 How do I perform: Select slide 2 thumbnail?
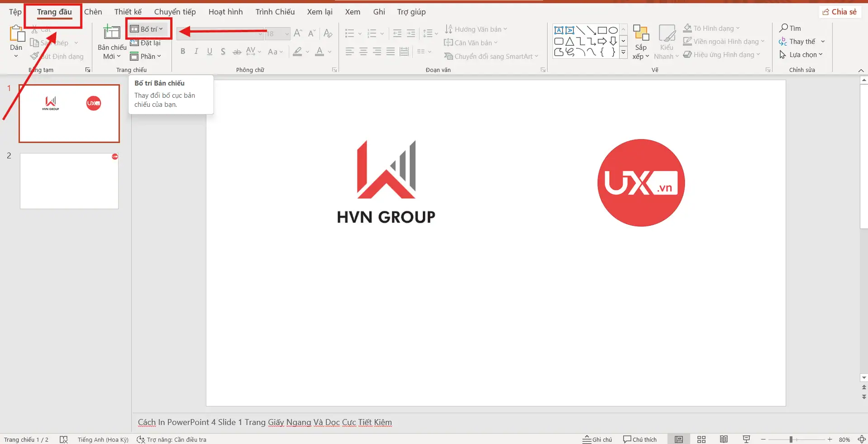69,181
